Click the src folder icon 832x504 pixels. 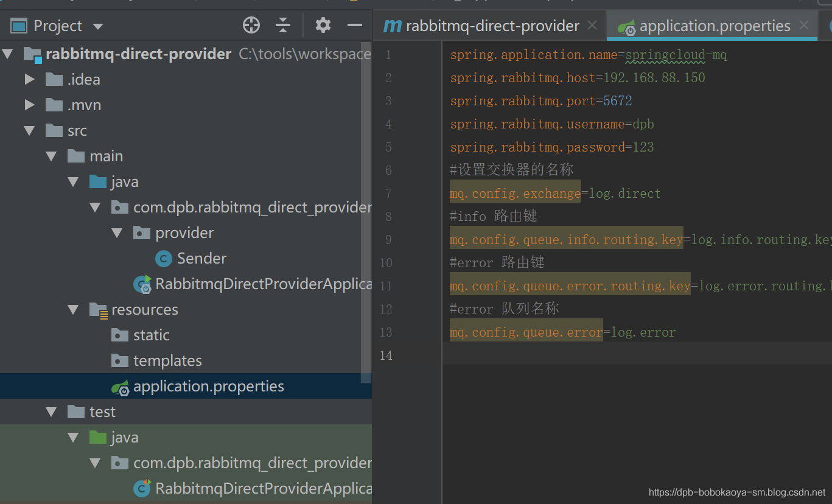pos(54,131)
